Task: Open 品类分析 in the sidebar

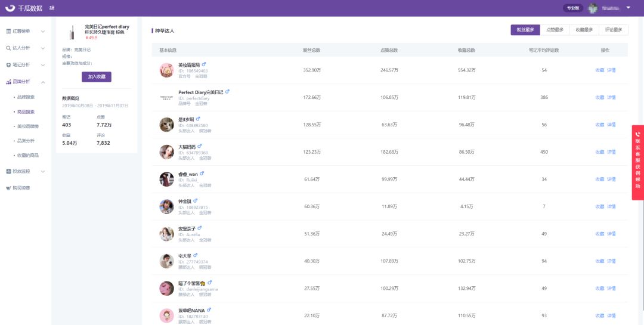Action: click(x=26, y=141)
